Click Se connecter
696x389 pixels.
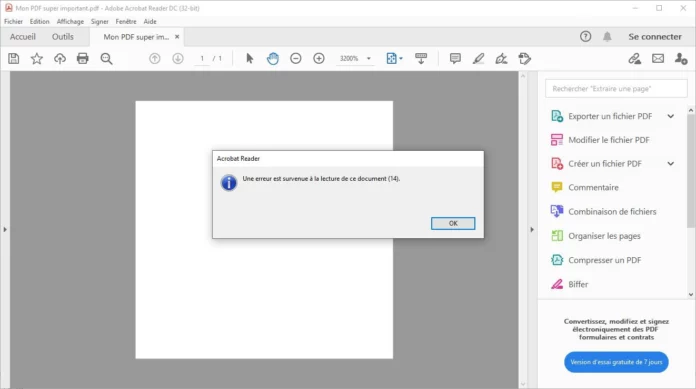[655, 37]
